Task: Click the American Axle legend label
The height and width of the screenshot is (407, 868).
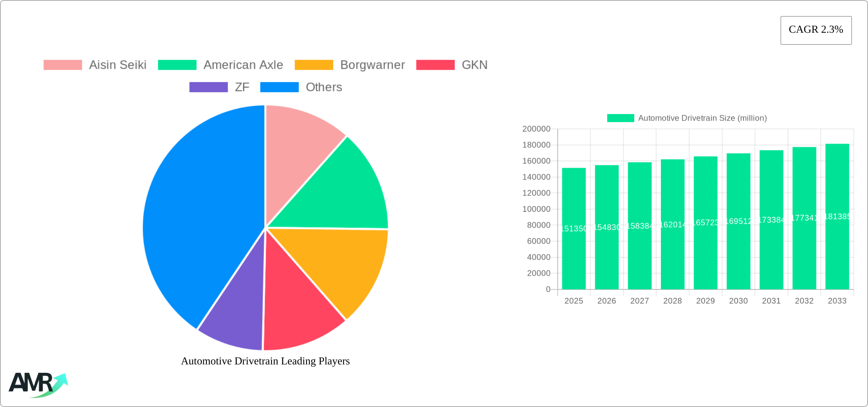Action: tap(244, 65)
